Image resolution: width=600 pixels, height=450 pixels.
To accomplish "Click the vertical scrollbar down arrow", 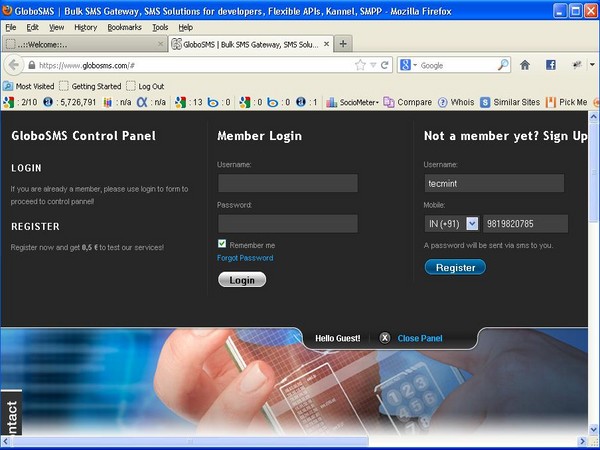I will [x=593, y=429].
